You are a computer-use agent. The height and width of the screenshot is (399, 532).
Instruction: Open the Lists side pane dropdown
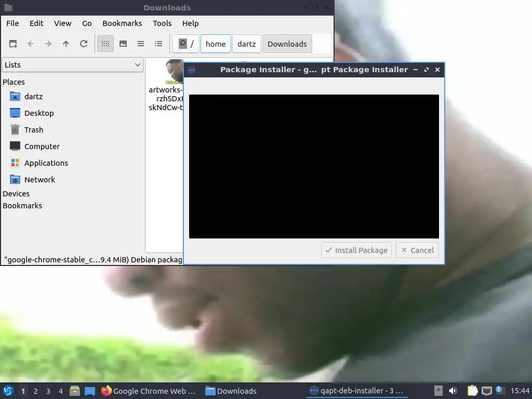point(73,65)
